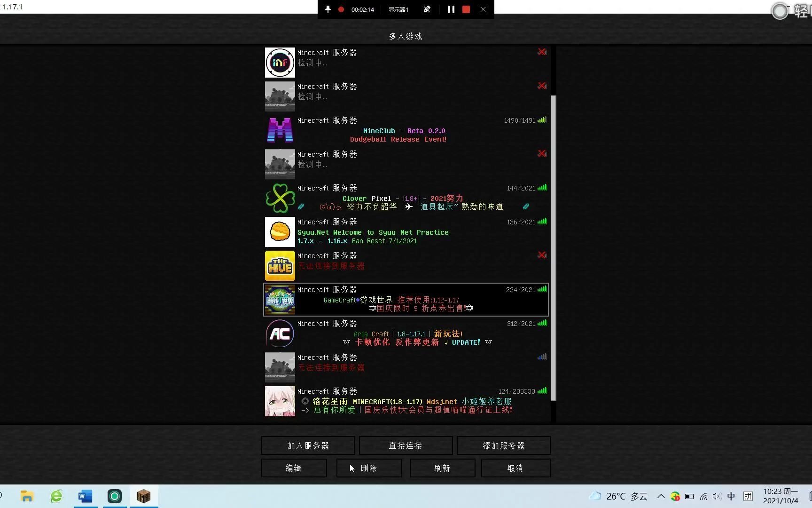This screenshot has width=812, height=508.
Task: Click the 取消 button
Action: point(515,468)
